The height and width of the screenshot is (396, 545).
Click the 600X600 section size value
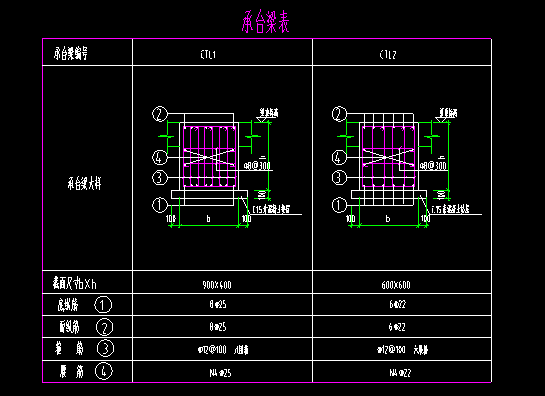point(396,285)
